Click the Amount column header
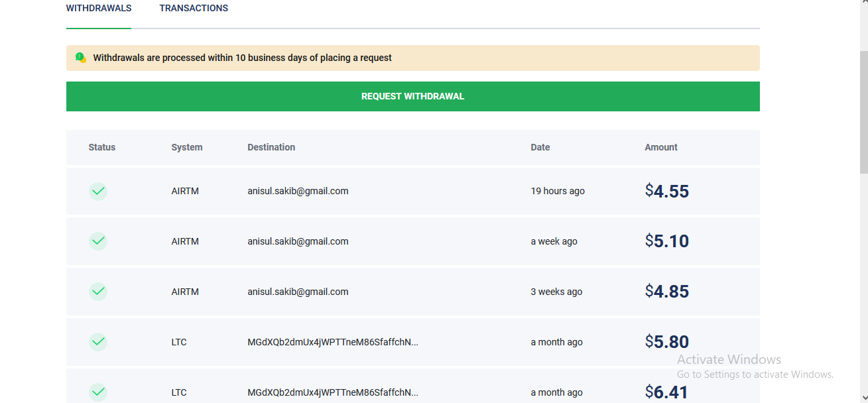 tap(660, 147)
